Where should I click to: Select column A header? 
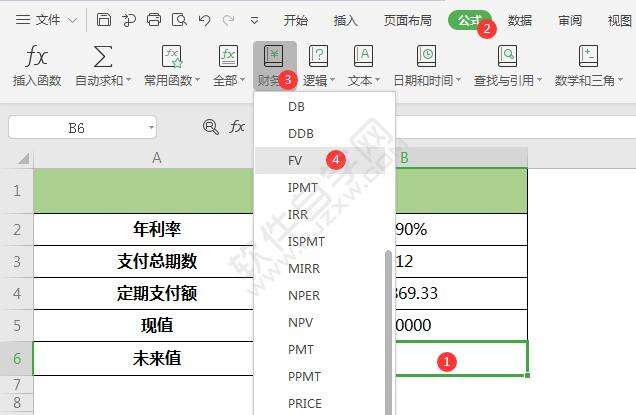point(157,158)
